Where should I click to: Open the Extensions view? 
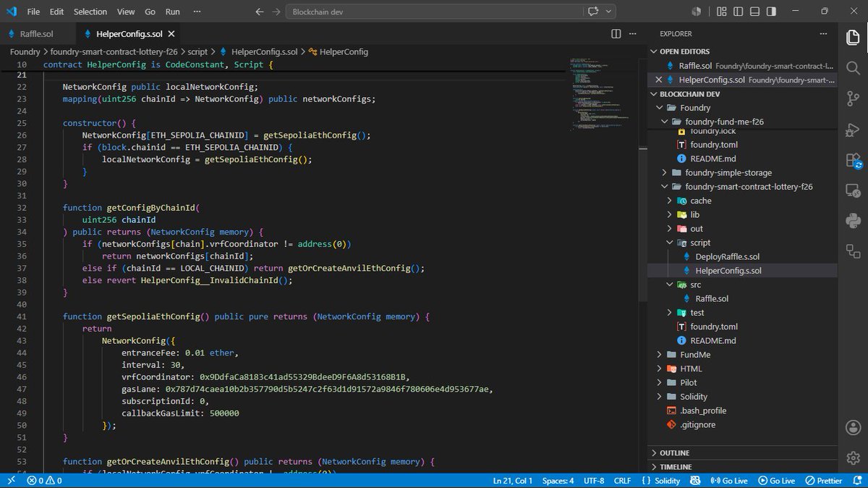[853, 160]
